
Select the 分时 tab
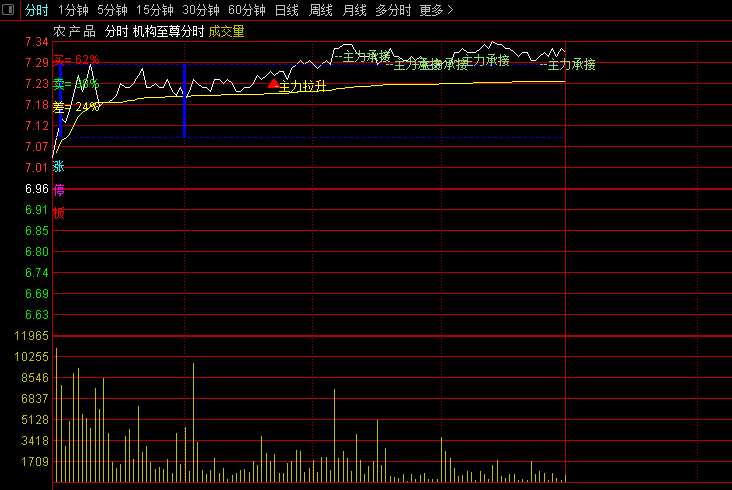pyautogui.click(x=36, y=10)
